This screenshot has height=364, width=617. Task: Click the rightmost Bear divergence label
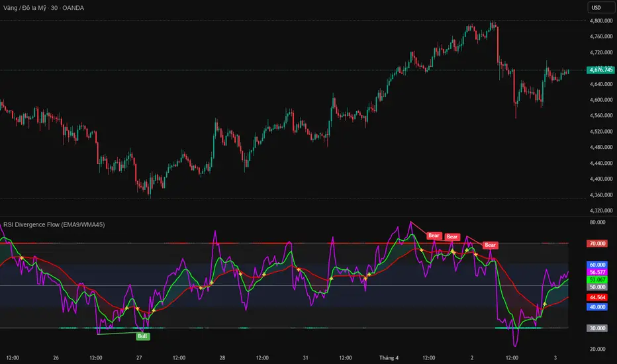tap(491, 245)
